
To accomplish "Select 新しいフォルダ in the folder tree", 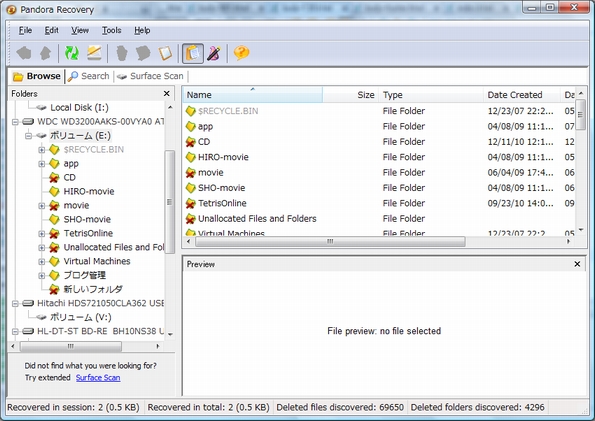I will coord(93,289).
